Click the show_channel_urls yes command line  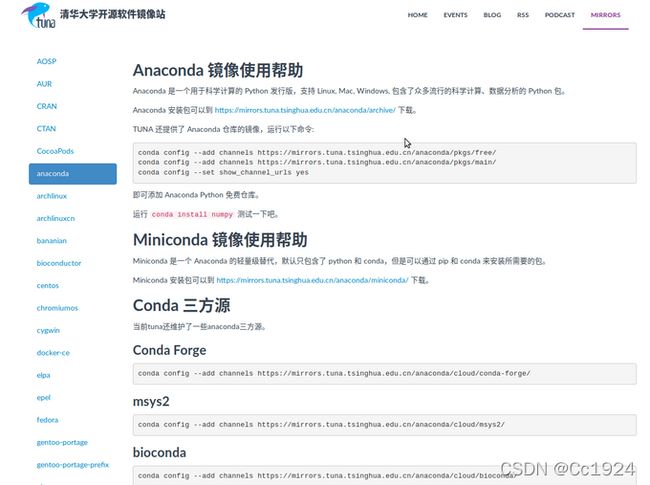[223, 172]
